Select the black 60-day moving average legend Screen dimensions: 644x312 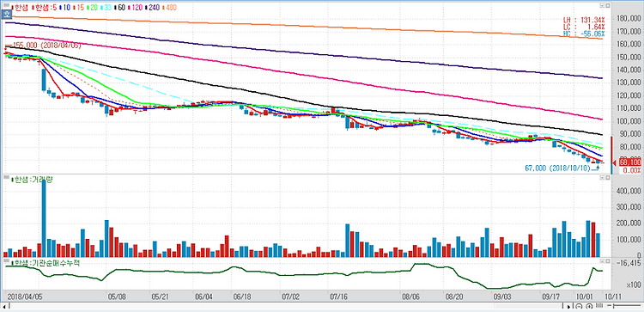pos(119,8)
